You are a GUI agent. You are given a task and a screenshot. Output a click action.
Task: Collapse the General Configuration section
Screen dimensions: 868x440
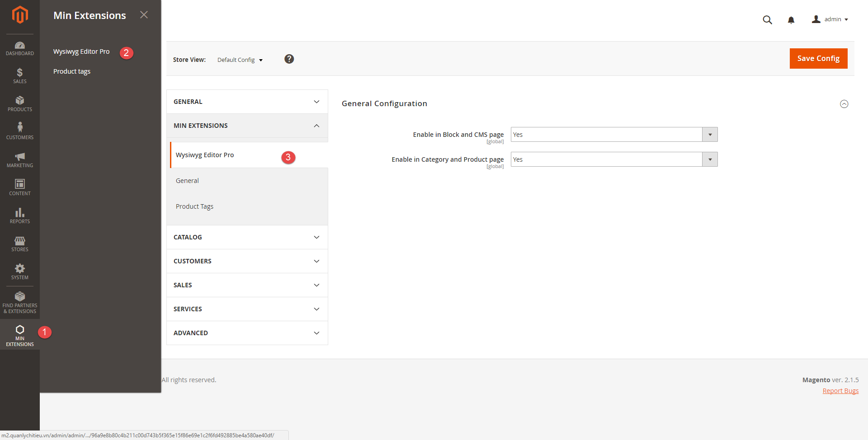point(844,104)
